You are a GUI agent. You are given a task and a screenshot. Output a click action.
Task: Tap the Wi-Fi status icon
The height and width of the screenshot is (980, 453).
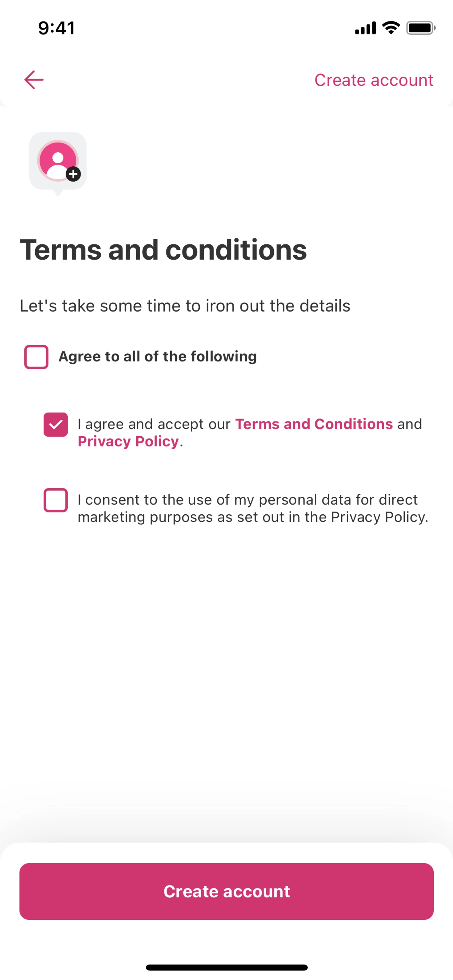pyautogui.click(x=391, y=28)
